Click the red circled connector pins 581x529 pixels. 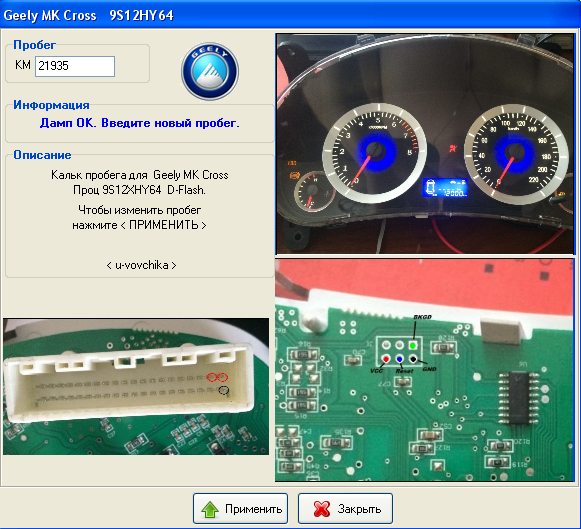pyautogui.click(x=217, y=377)
